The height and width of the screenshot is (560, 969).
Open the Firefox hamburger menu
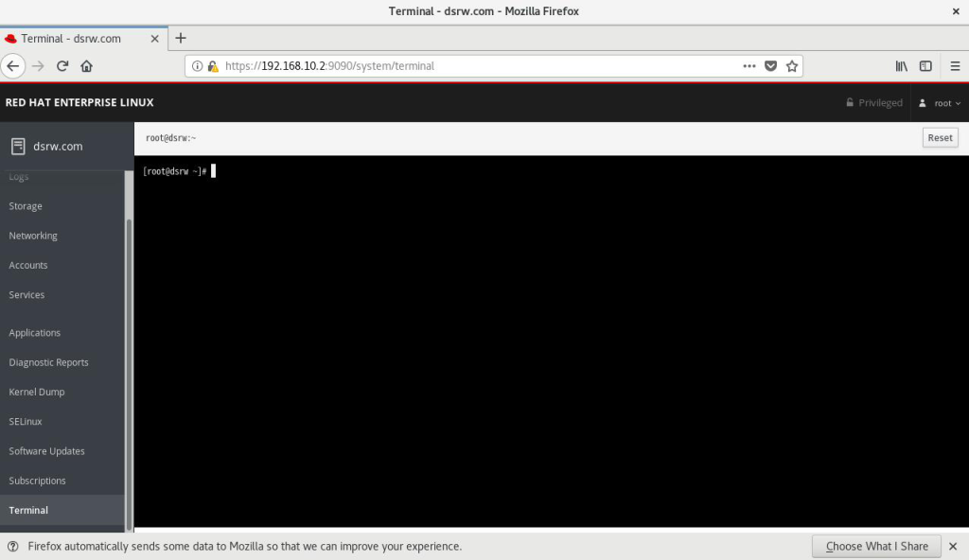[x=955, y=66]
